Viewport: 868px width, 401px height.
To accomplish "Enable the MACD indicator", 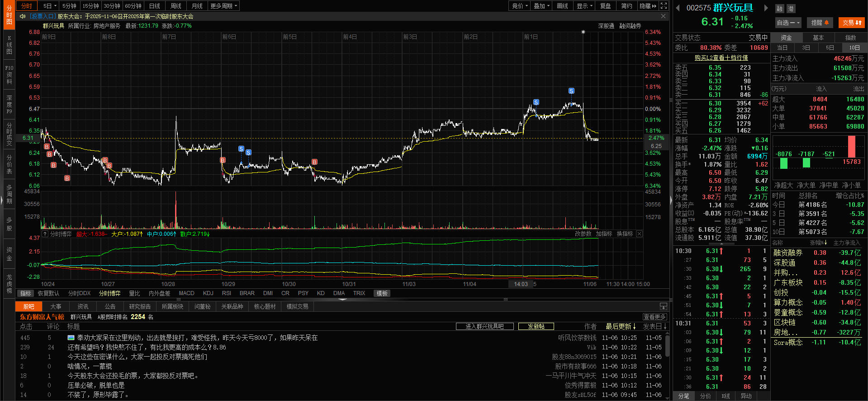I will [186, 293].
